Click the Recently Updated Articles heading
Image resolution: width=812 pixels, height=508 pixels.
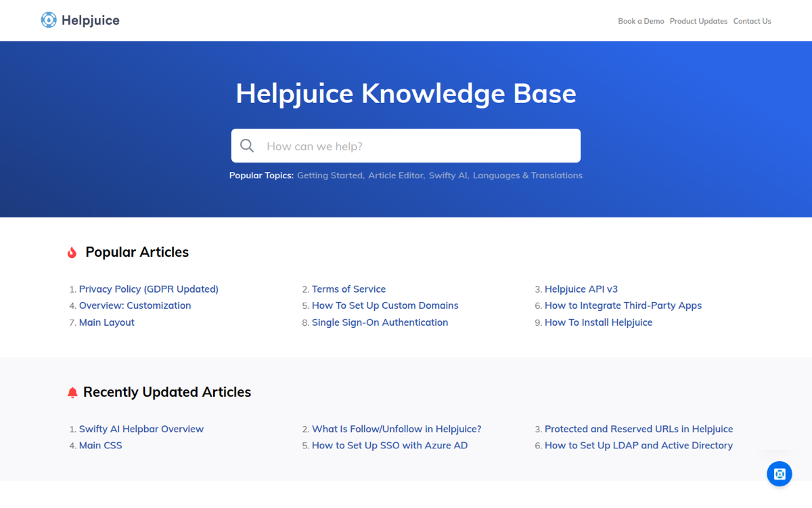(x=167, y=392)
